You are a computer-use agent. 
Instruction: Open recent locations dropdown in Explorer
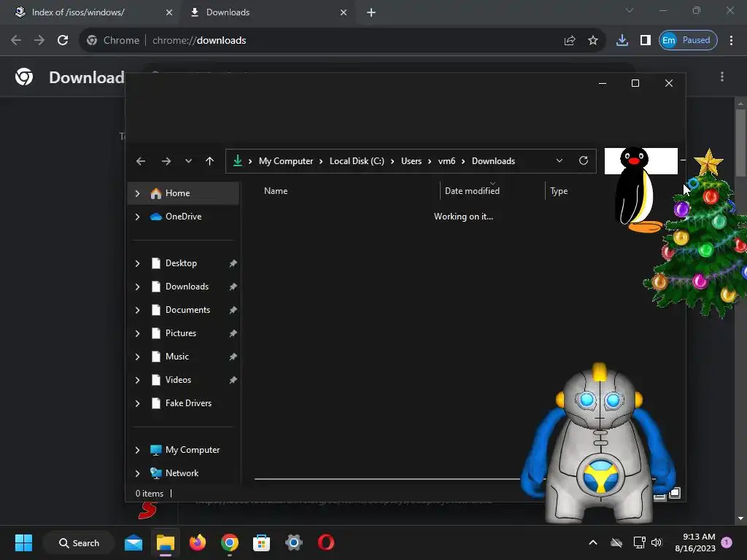(189, 161)
